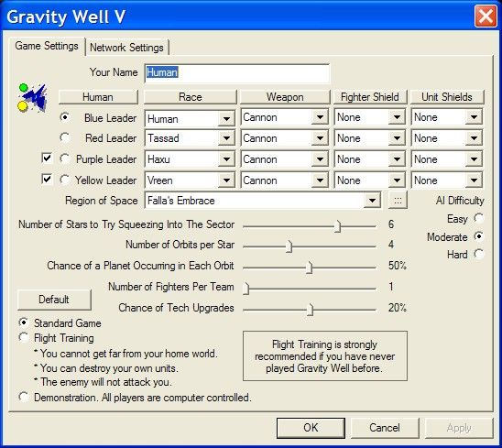Click the Orbits per Star slider thumb
502x448 pixels.
tap(289, 246)
